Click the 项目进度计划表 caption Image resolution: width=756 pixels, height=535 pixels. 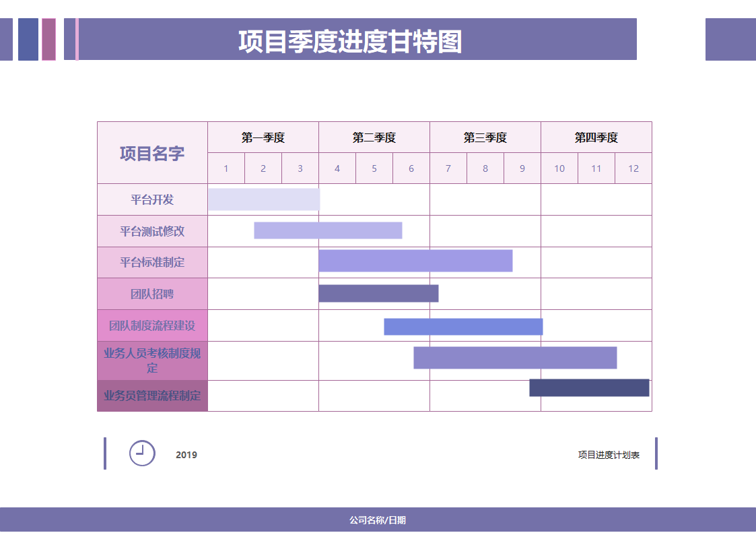click(x=609, y=455)
